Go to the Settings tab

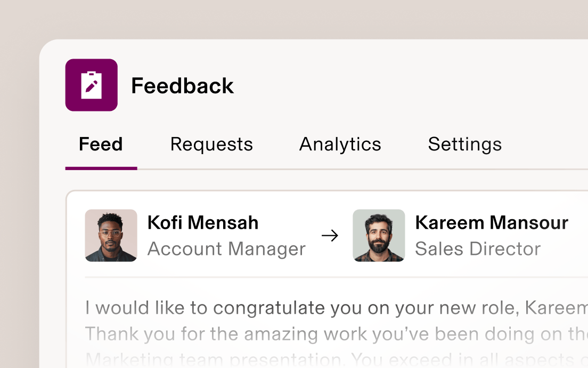[464, 144]
